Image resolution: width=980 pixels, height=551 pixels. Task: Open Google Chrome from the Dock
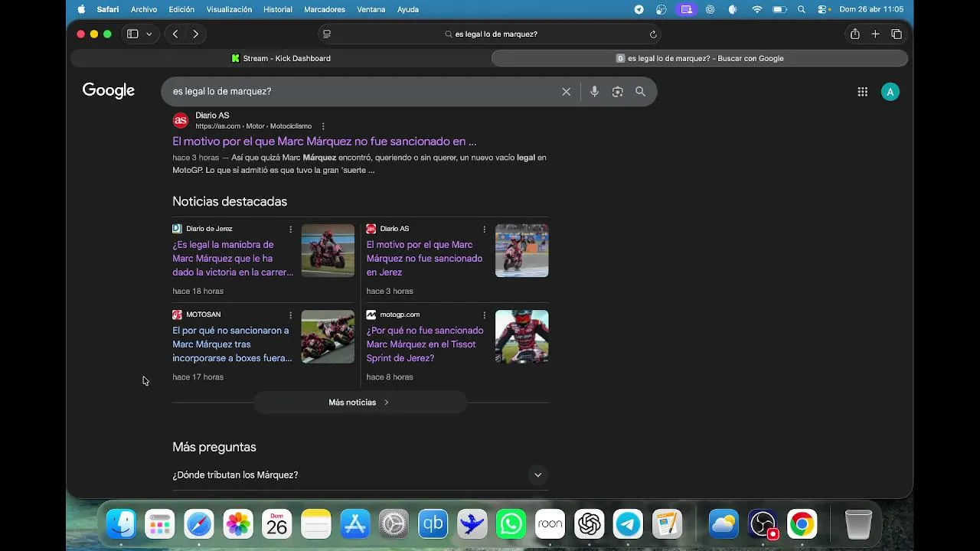tap(802, 524)
